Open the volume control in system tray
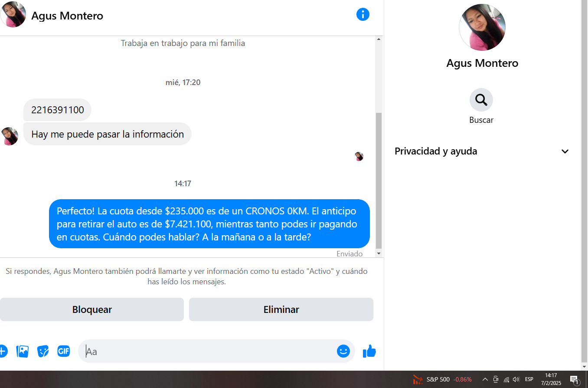Image resolution: width=588 pixels, height=388 pixels. pyautogui.click(x=516, y=379)
